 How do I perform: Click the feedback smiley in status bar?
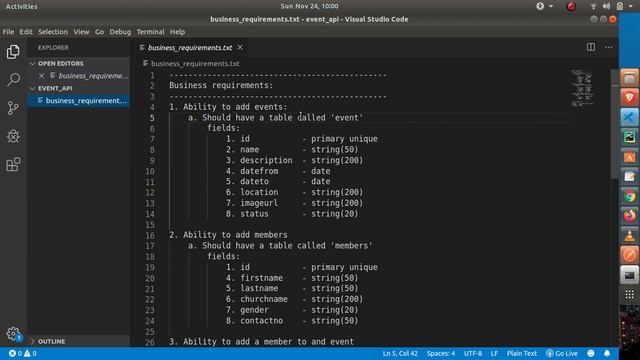tap(591, 353)
